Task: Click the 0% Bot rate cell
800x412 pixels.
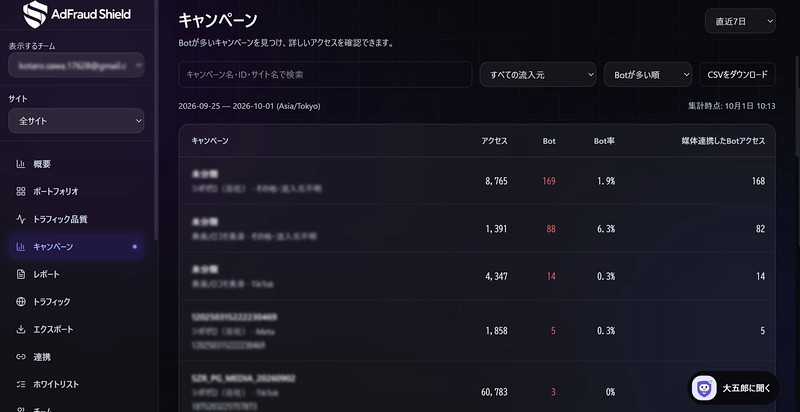Action: click(610, 392)
